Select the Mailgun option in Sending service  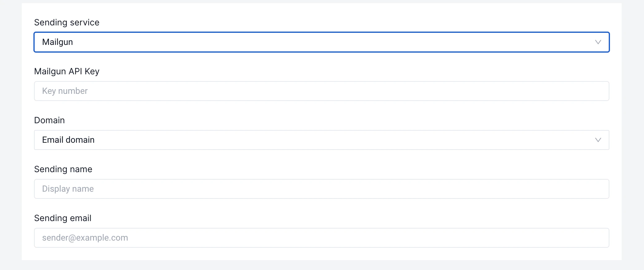tap(322, 42)
